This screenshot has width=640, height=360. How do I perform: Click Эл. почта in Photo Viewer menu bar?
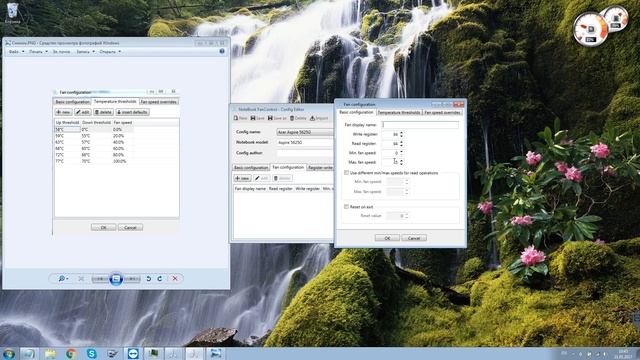click(61, 52)
